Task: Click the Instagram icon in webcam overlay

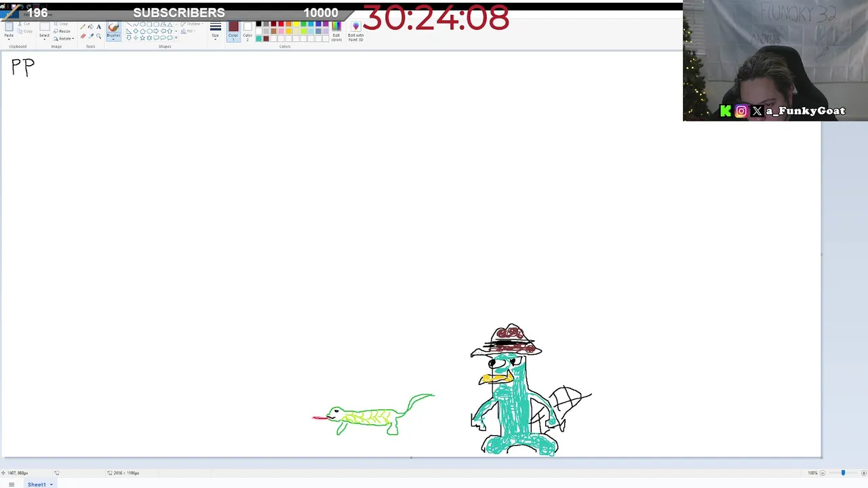Action: [x=741, y=111]
